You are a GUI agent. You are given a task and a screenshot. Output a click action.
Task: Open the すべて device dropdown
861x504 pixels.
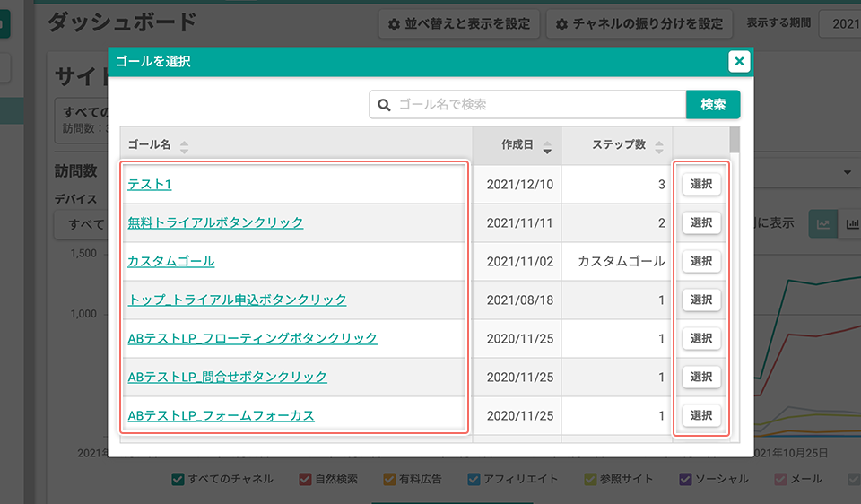[82, 224]
